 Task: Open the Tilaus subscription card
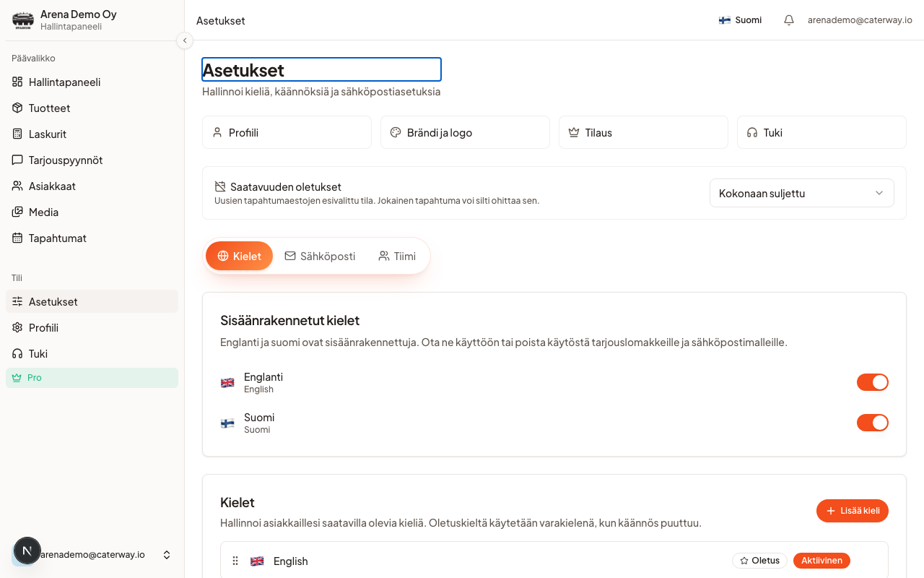click(x=643, y=132)
